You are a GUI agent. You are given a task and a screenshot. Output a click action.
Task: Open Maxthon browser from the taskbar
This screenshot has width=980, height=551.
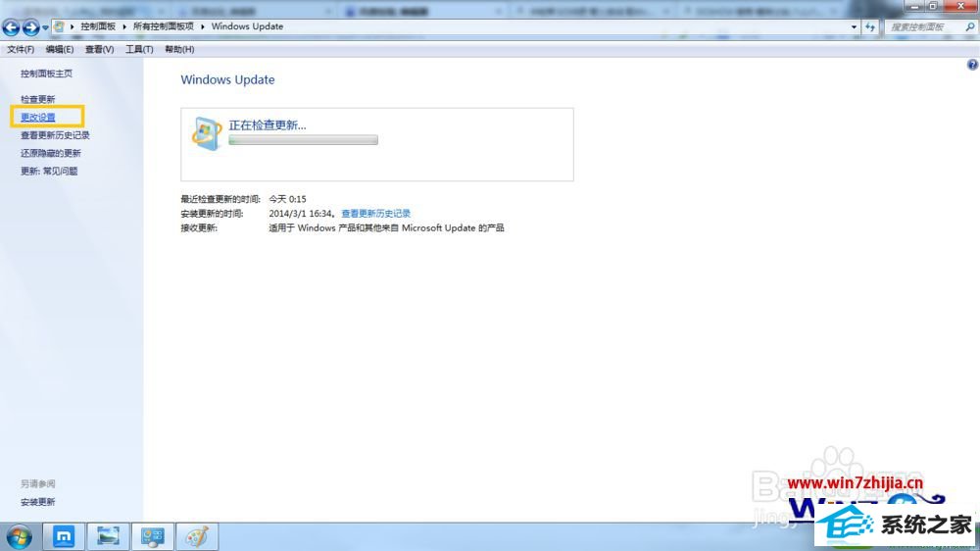(63, 536)
